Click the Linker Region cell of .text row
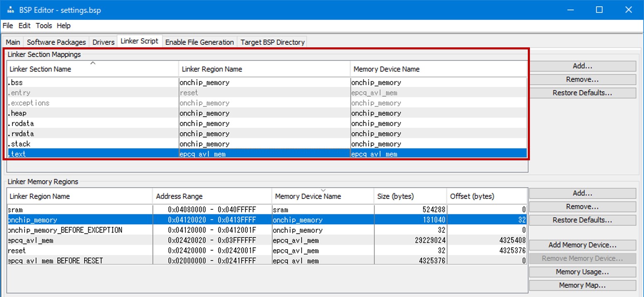 coord(264,154)
